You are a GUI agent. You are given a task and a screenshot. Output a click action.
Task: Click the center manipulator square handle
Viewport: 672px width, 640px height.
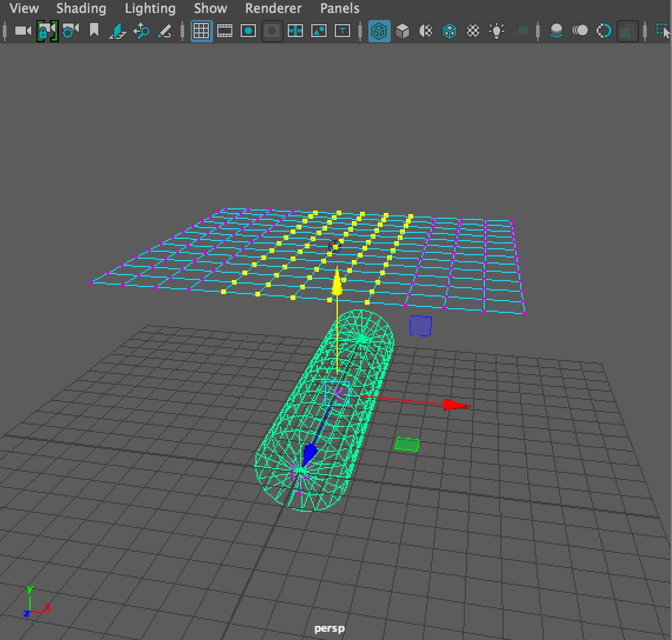pyautogui.click(x=337, y=394)
